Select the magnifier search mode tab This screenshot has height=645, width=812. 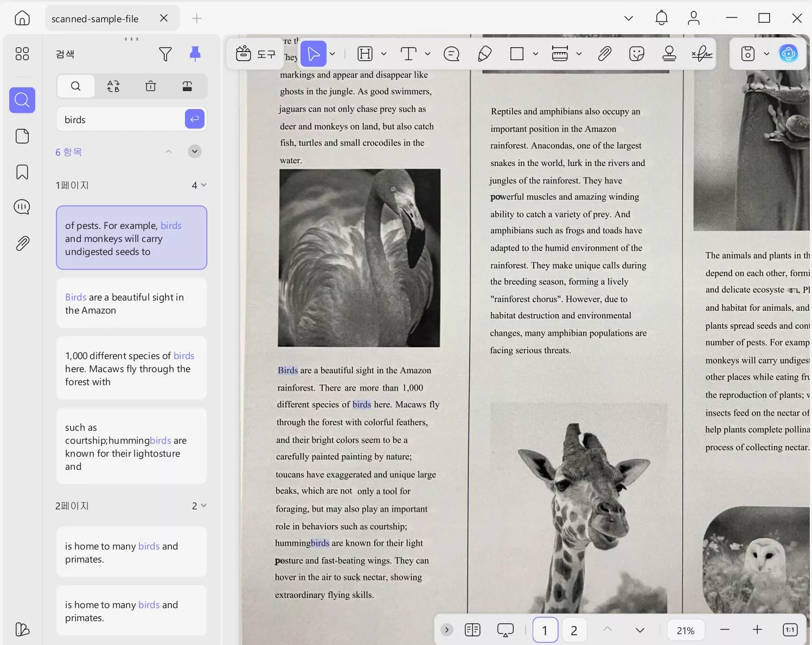click(x=76, y=86)
